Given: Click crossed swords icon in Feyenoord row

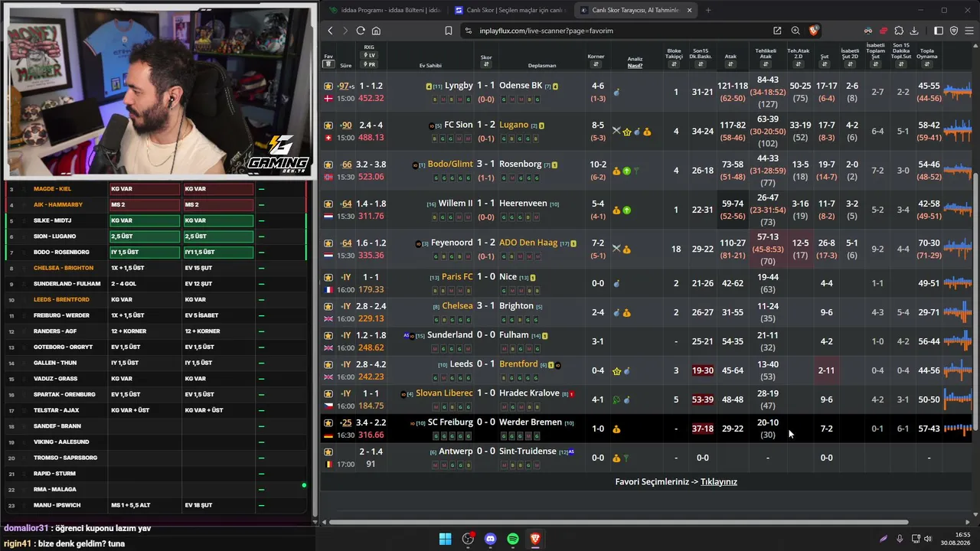Looking at the screenshot, I should point(616,249).
